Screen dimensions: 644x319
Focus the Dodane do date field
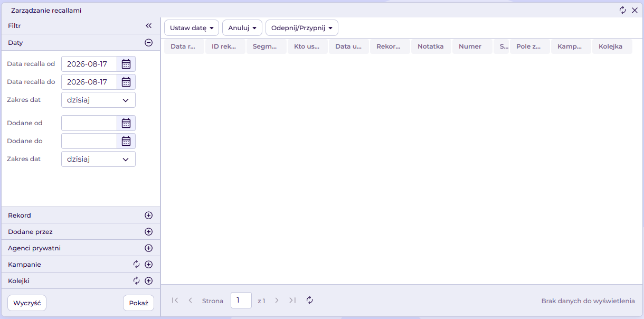[89, 141]
